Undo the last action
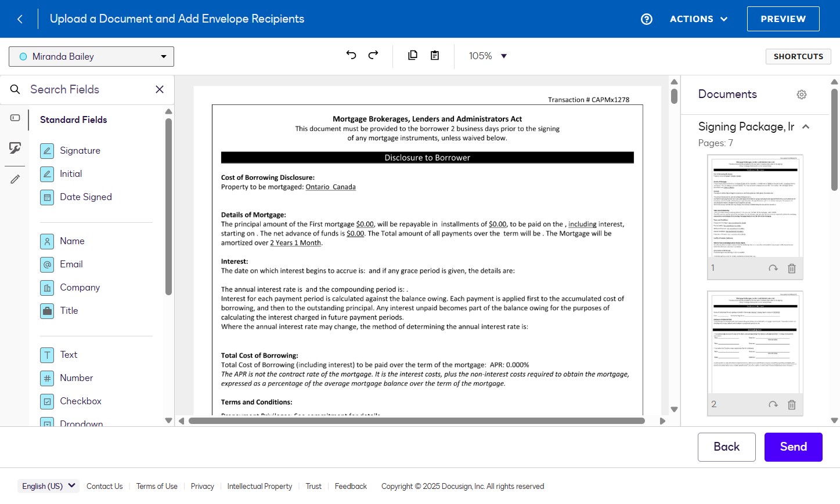 (x=351, y=55)
